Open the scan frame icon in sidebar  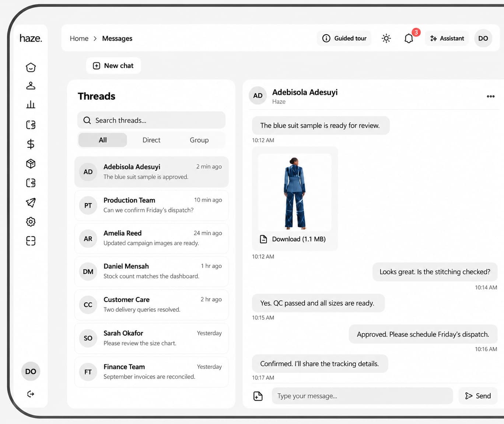click(x=31, y=241)
